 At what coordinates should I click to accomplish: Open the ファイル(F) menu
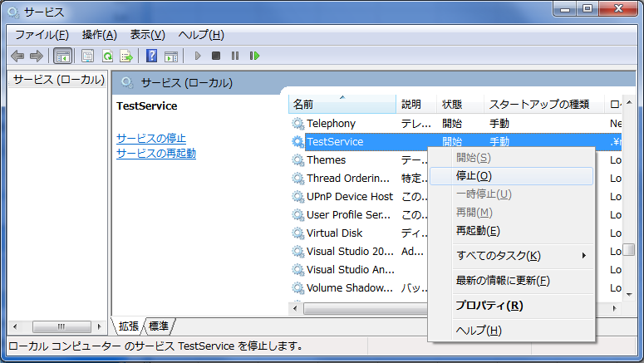tap(42, 35)
